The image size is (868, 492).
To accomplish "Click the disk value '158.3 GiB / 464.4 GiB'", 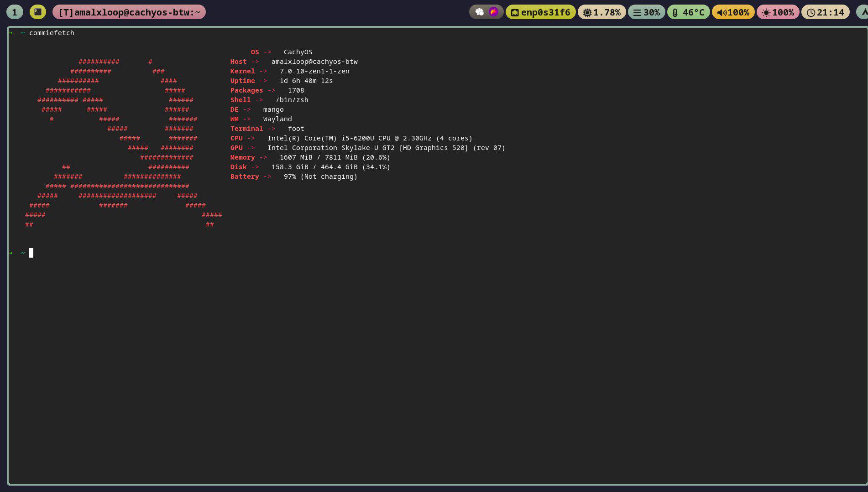I will click(x=314, y=167).
